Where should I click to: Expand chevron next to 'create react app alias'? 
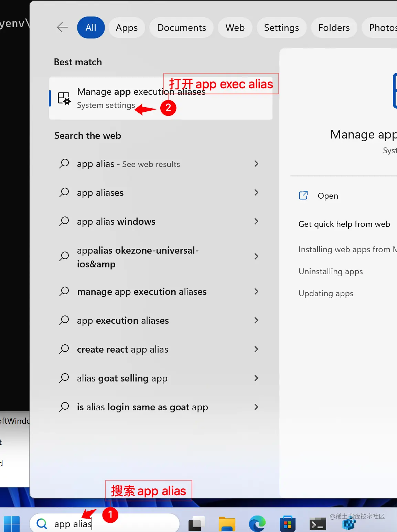(256, 349)
